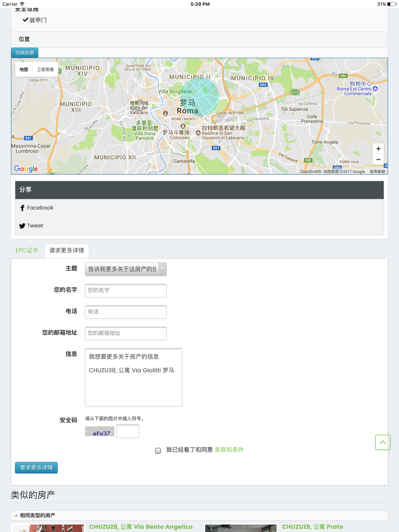Viewport: 399px width, 532px height.
Task: Focus the 您的名字 input field
Action: tap(126, 291)
